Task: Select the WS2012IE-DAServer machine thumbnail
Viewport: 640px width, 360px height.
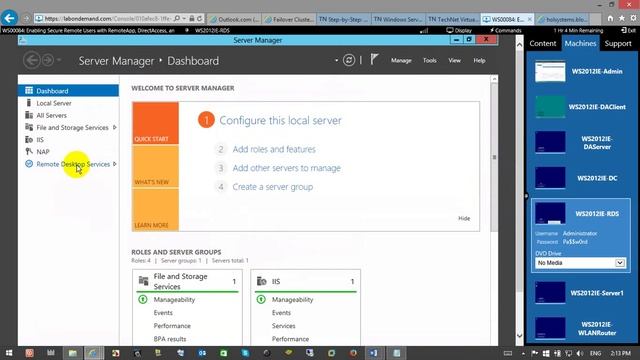Action: pos(550,142)
